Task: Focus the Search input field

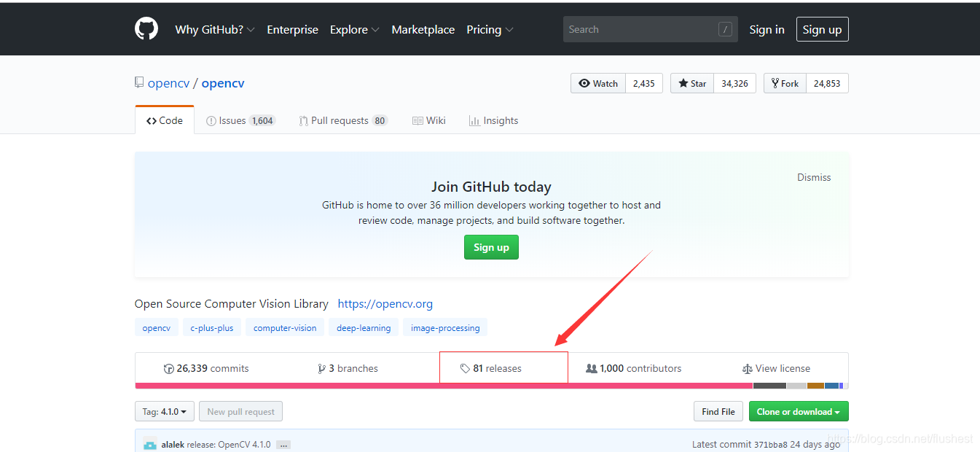Action: tap(650, 29)
